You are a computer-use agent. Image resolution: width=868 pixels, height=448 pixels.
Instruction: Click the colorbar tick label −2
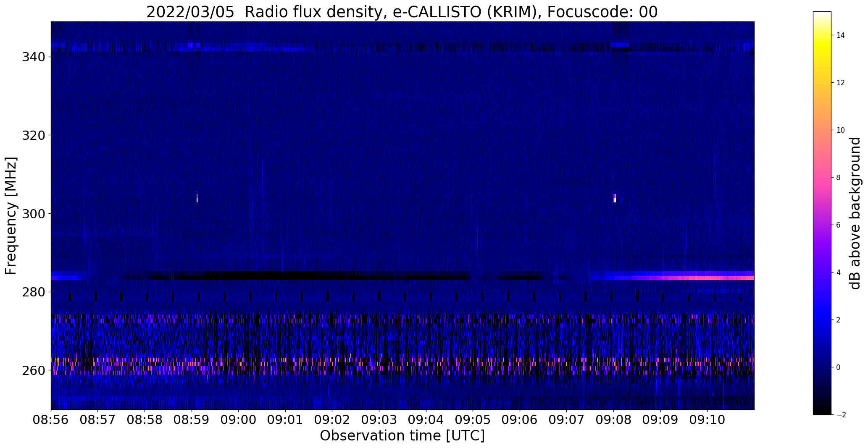(841, 415)
